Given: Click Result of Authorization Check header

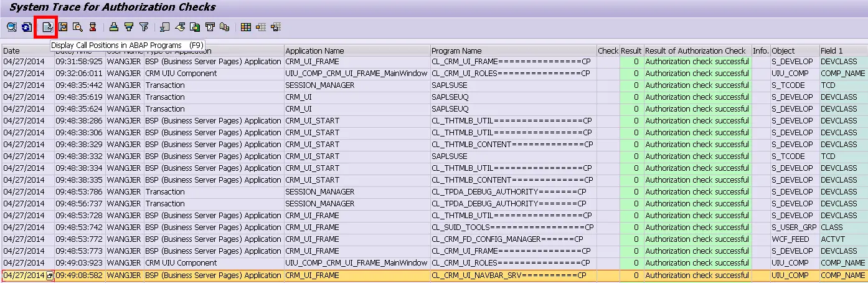Looking at the screenshot, I should tap(697, 50).
